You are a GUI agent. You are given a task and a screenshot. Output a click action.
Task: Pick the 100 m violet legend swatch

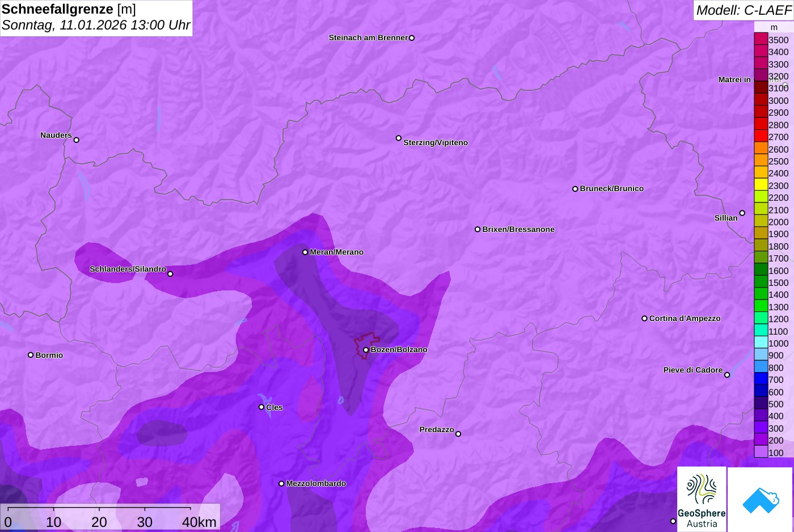[761, 452]
